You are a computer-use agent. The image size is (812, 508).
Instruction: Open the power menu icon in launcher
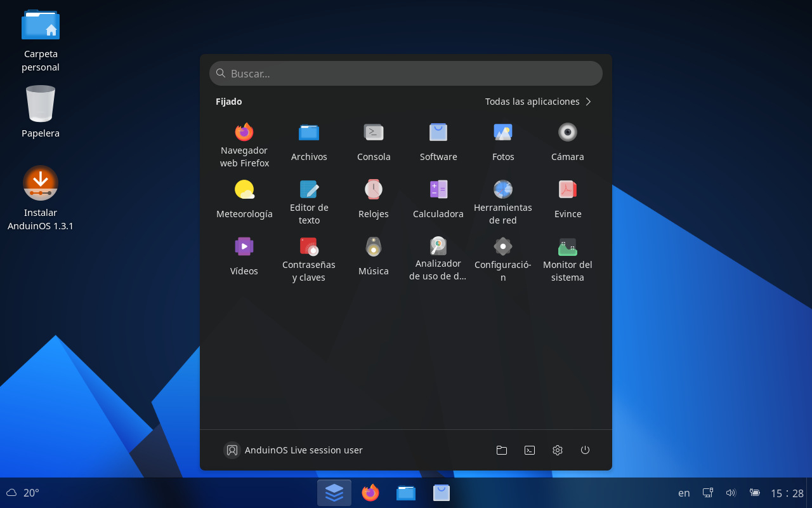click(x=585, y=450)
